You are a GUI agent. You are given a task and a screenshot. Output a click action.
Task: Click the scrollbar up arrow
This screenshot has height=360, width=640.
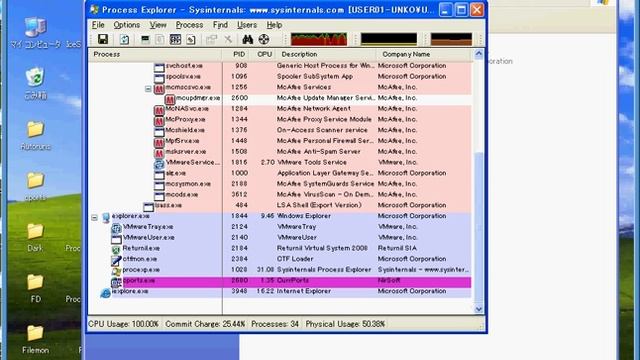(479, 54)
